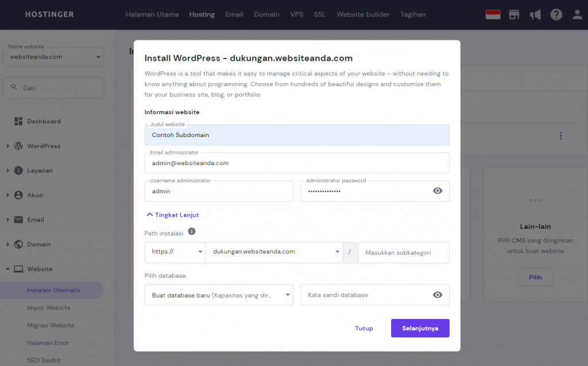Click the Judul website input field
The width and height of the screenshot is (588, 366).
(297, 135)
